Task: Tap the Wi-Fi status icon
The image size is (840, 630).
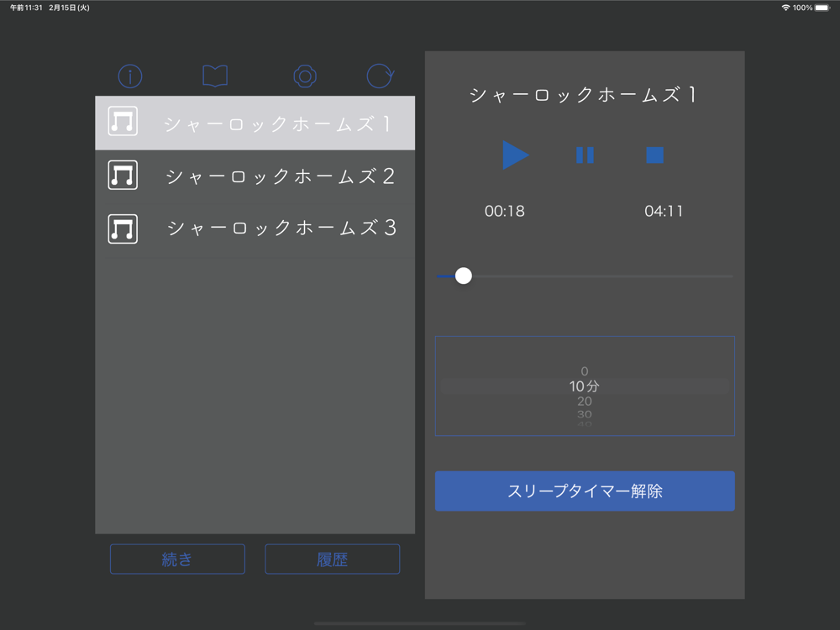Action: point(785,8)
